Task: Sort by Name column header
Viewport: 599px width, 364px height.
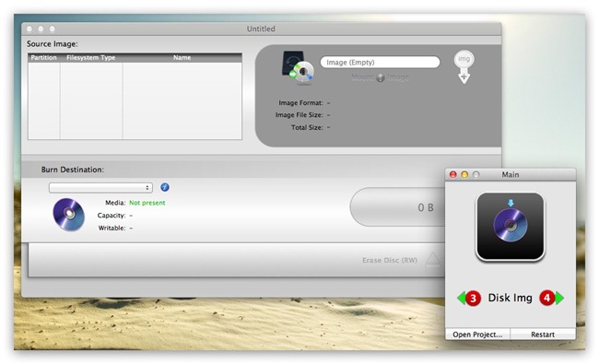Action: (182, 58)
